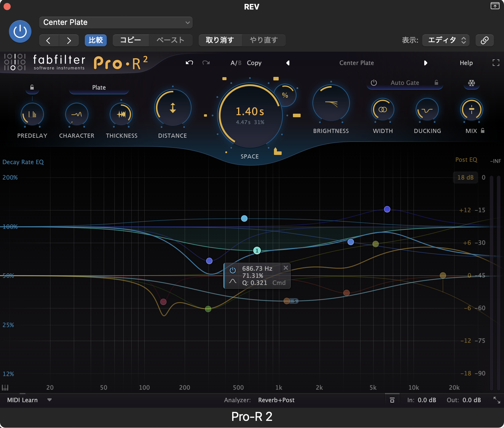The height and width of the screenshot is (428, 504).
Task: Open the Center Plate preset menu
Action: pyautogui.click(x=357, y=63)
